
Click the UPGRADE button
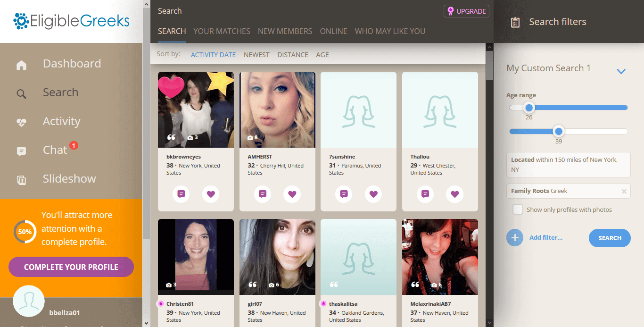(466, 11)
